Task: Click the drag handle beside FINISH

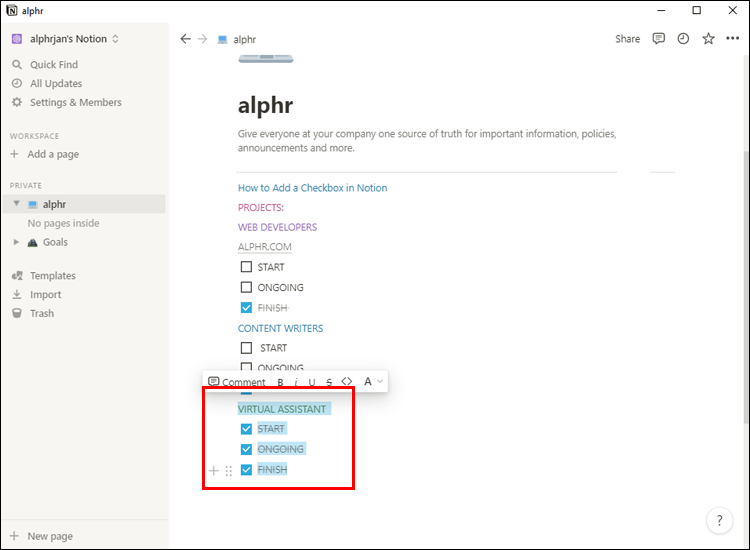Action: 229,470
